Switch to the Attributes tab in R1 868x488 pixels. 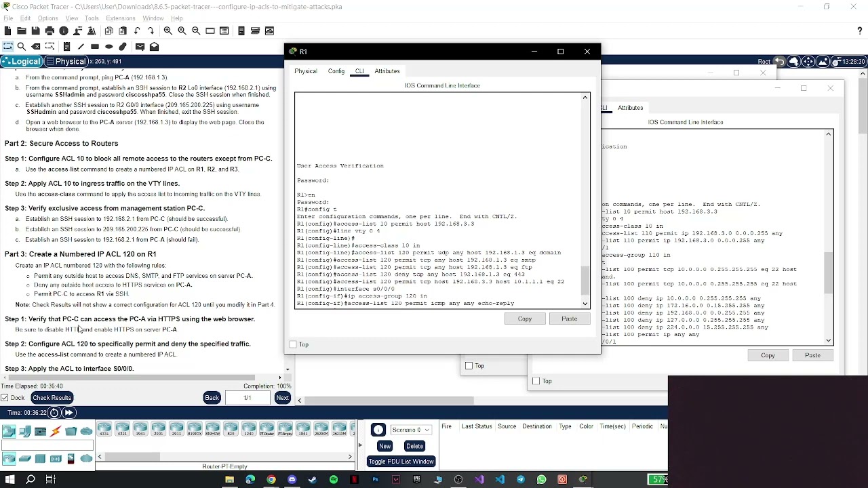(x=387, y=71)
